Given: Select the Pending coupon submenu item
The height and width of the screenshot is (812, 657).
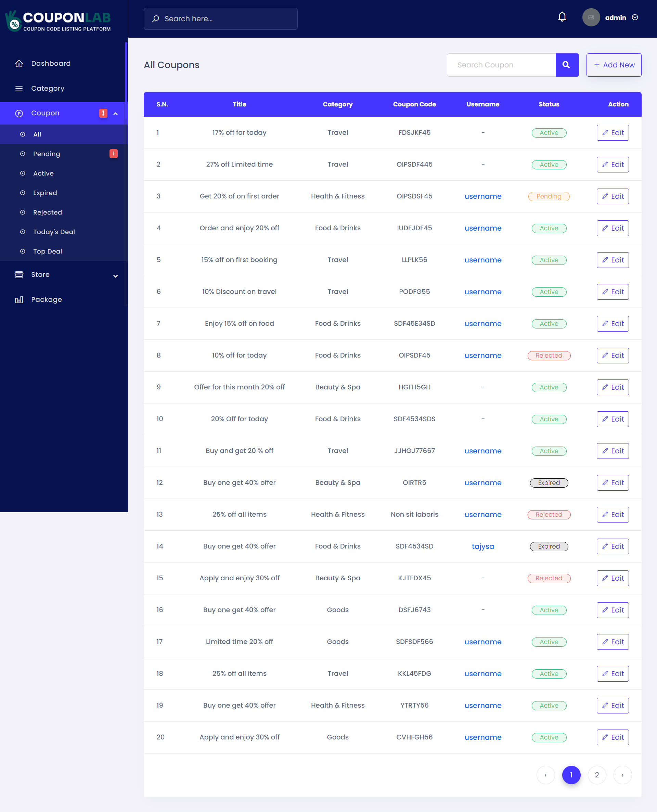Looking at the screenshot, I should tap(47, 154).
